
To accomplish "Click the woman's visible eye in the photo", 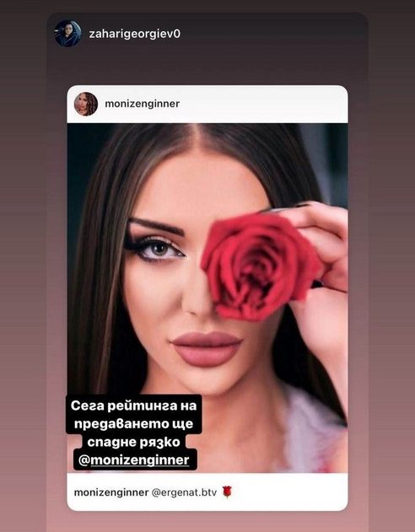I will 157,250.
